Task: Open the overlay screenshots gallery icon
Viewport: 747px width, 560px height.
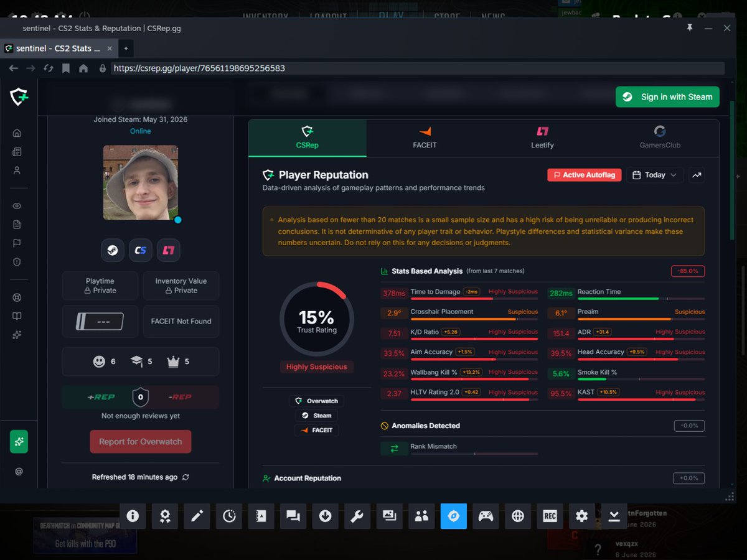Action: point(389,516)
